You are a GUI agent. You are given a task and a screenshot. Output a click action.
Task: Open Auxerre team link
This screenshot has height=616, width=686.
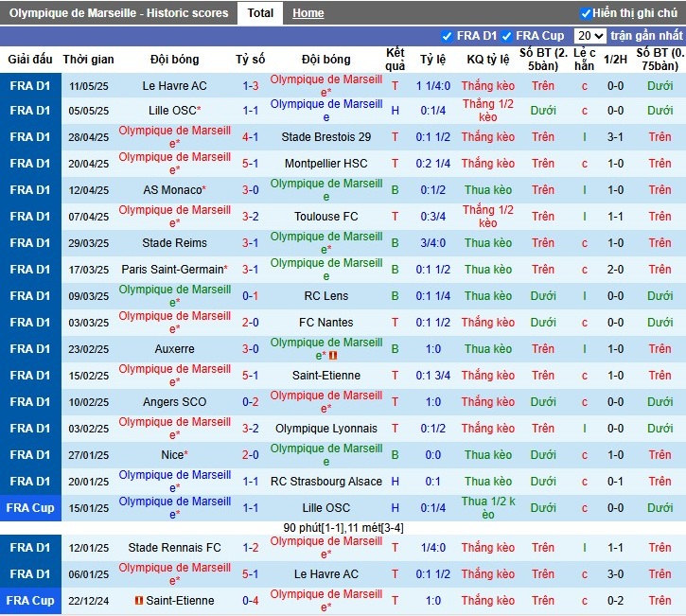point(174,349)
